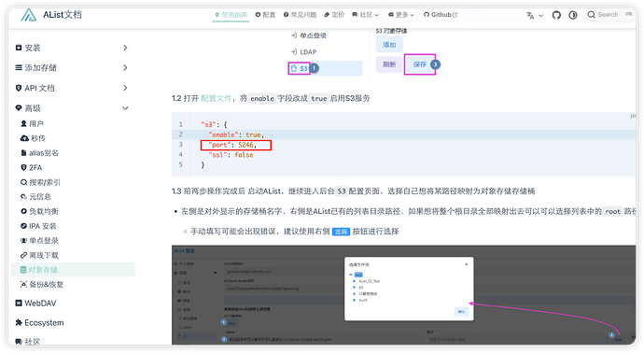Click the Github link in navigation bar

click(x=441, y=15)
